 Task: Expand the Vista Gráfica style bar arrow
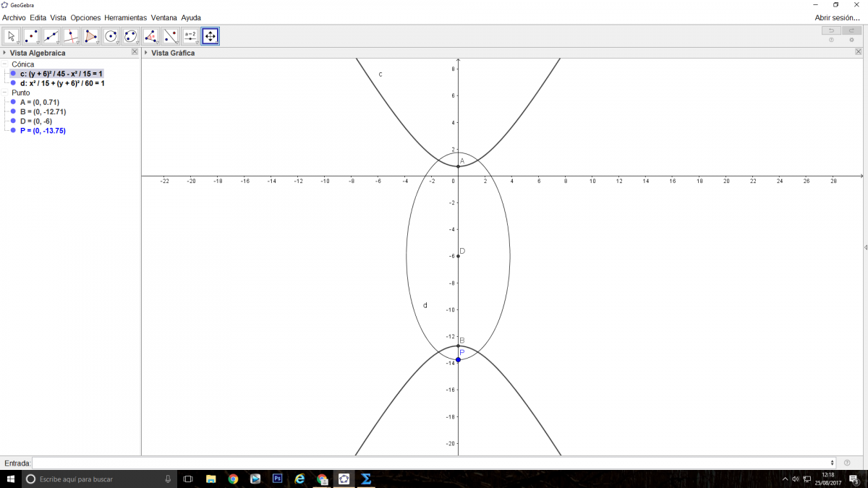coord(146,53)
